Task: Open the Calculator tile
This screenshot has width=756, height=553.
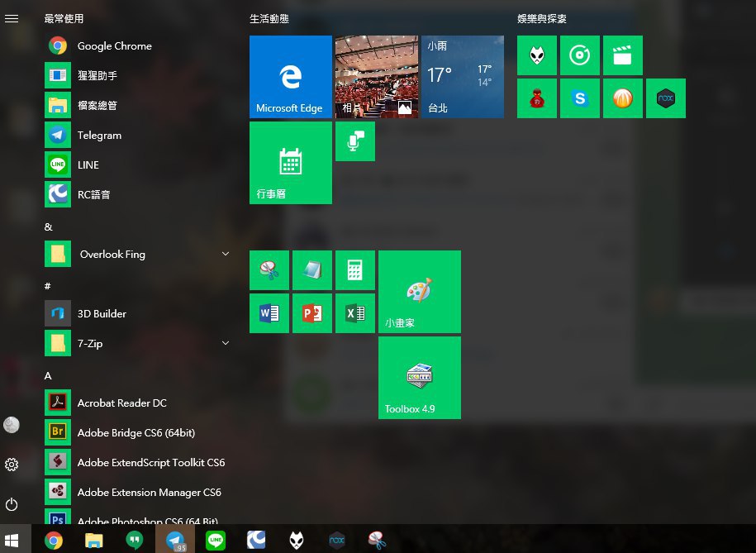Action: tap(355, 270)
